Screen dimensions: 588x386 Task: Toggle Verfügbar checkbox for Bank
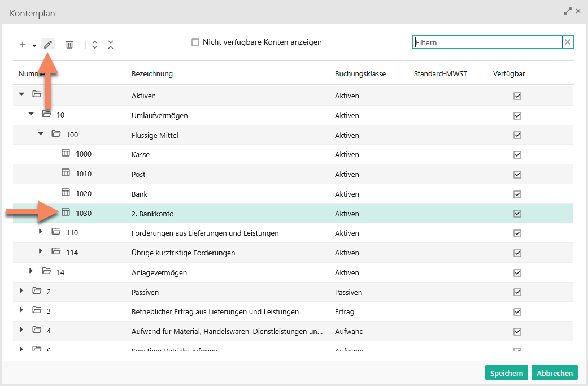[517, 194]
